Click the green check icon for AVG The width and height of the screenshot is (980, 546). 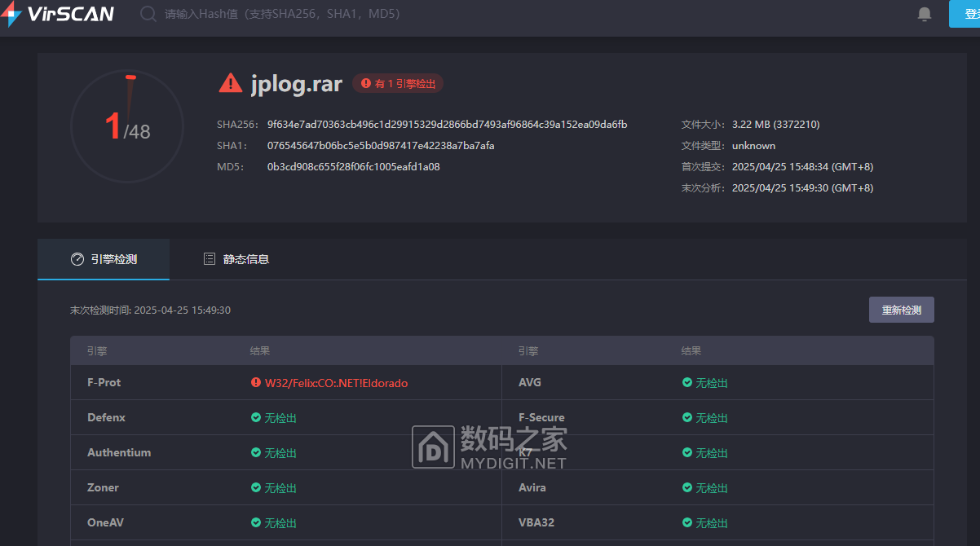pyautogui.click(x=687, y=382)
